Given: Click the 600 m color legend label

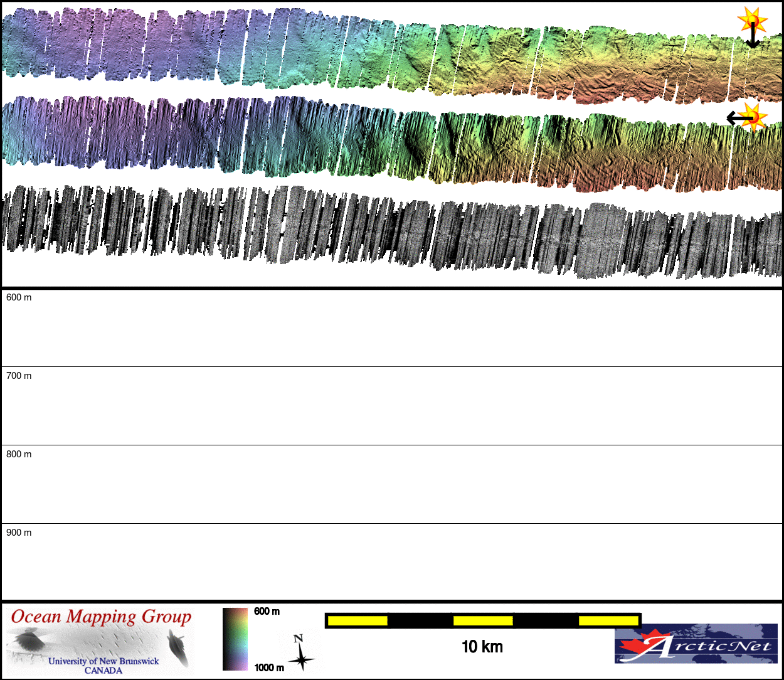Looking at the screenshot, I should (267, 612).
